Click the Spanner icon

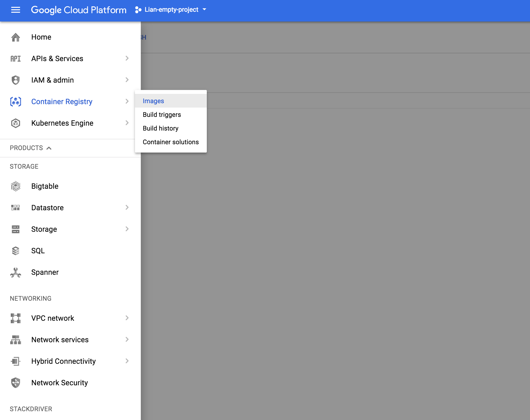(x=15, y=272)
